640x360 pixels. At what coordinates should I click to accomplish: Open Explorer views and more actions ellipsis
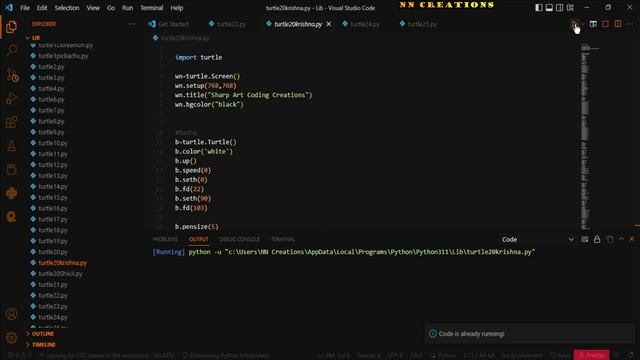tap(131, 24)
